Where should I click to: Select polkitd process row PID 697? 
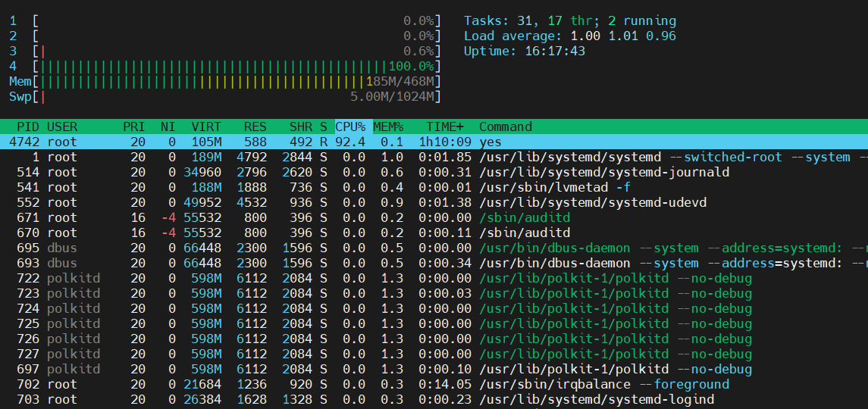click(x=434, y=369)
